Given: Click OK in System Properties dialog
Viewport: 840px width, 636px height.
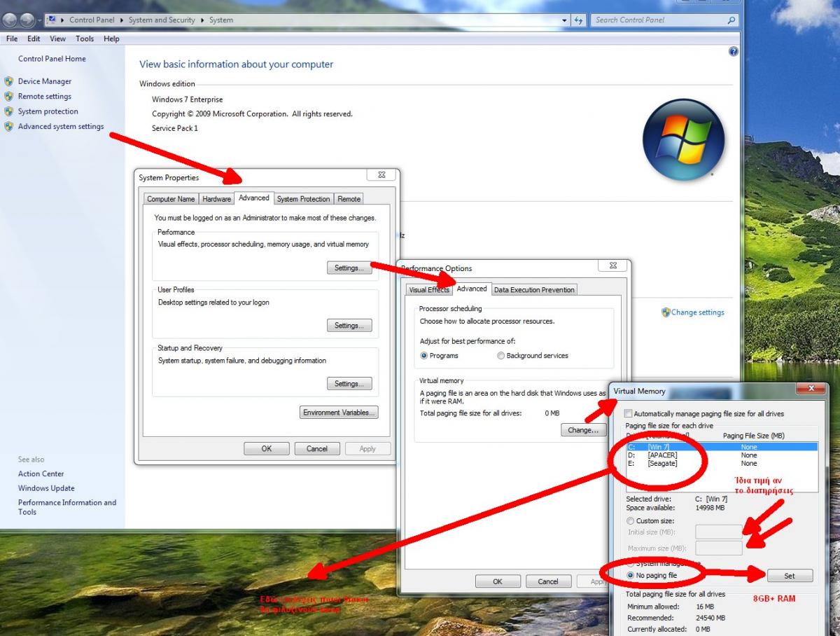Looking at the screenshot, I should (x=267, y=449).
